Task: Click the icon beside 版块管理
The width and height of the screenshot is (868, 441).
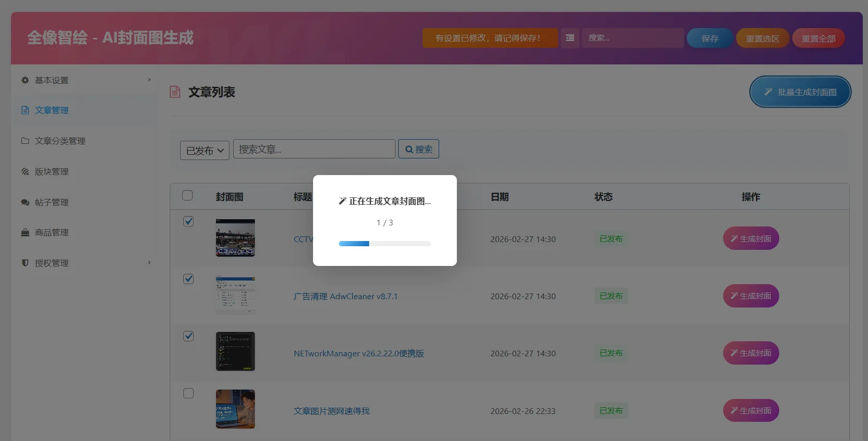Action: pyautogui.click(x=25, y=171)
